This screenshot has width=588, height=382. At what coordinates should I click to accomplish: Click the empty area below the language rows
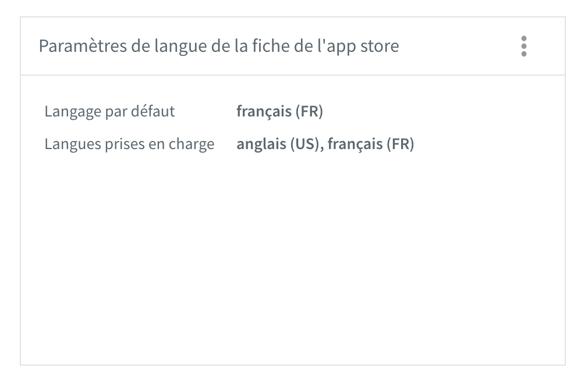coord(292,259)
